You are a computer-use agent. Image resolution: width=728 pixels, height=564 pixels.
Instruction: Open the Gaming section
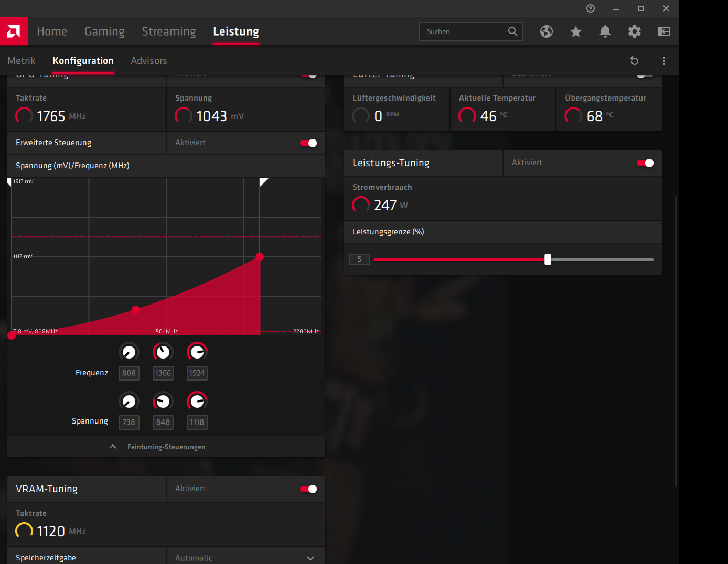104,31
